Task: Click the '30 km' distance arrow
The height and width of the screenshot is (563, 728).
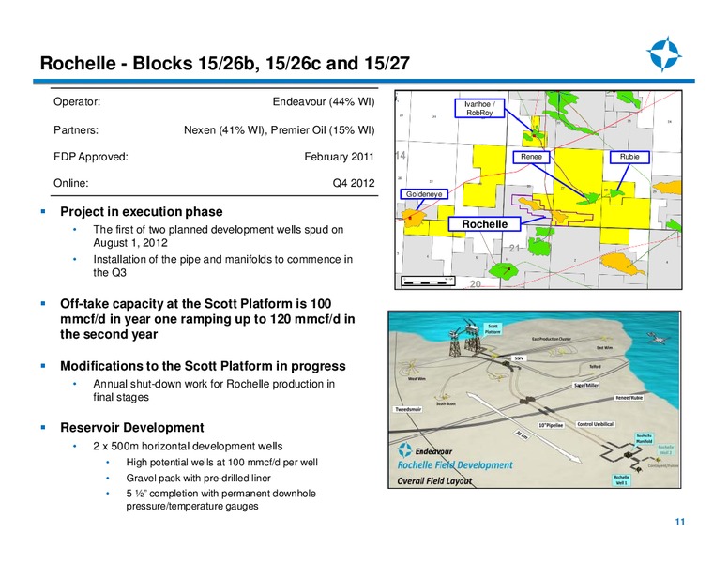Action: [524, 428]
